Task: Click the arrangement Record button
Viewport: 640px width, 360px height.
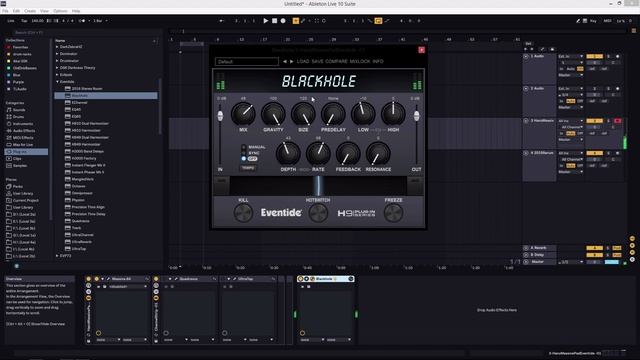Action: click(283, 21)
